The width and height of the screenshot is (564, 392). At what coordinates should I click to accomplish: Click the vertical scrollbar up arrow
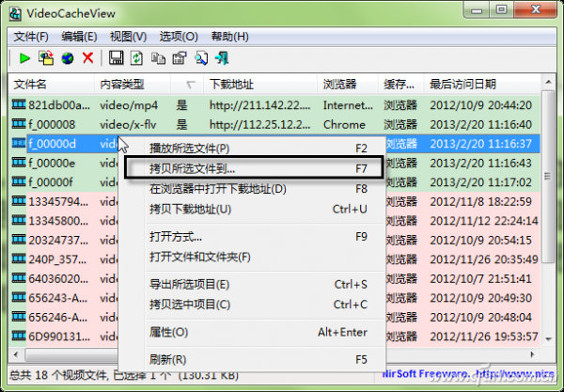point(548,82)
